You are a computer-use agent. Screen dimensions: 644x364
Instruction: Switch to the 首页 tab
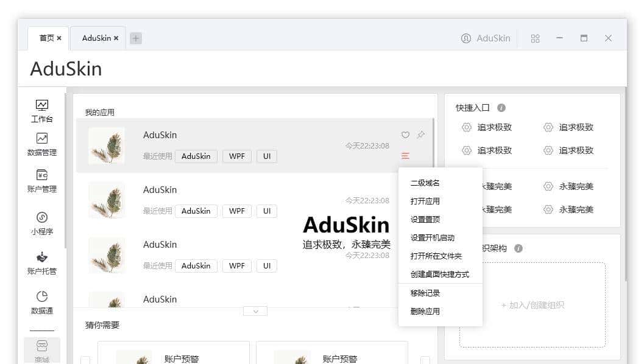pyautogui.click(x=46, y=38)
